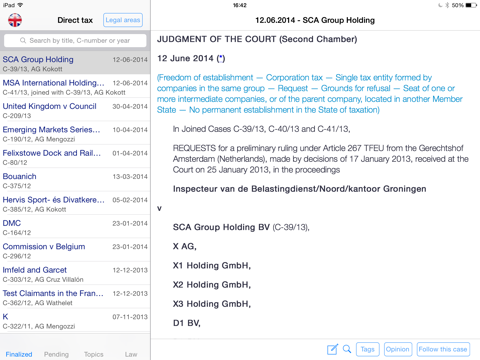
Task: Open the Legal areas button
Action: tap(123, 20)
